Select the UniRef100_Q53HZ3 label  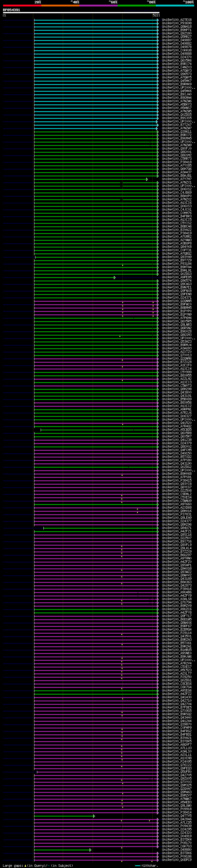(176, 342)
